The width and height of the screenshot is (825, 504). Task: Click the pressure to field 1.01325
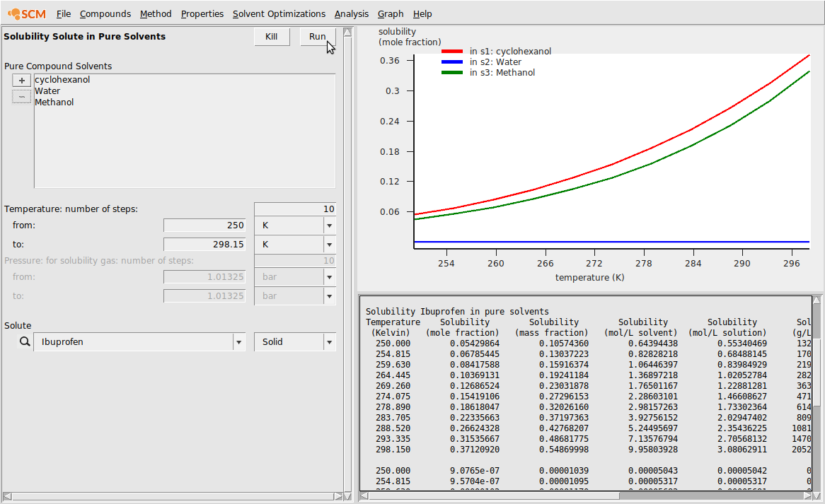pos(204,296)
